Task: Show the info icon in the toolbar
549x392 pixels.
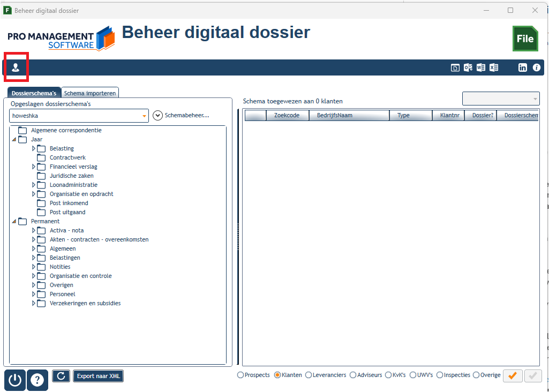Action: [536, 67]
